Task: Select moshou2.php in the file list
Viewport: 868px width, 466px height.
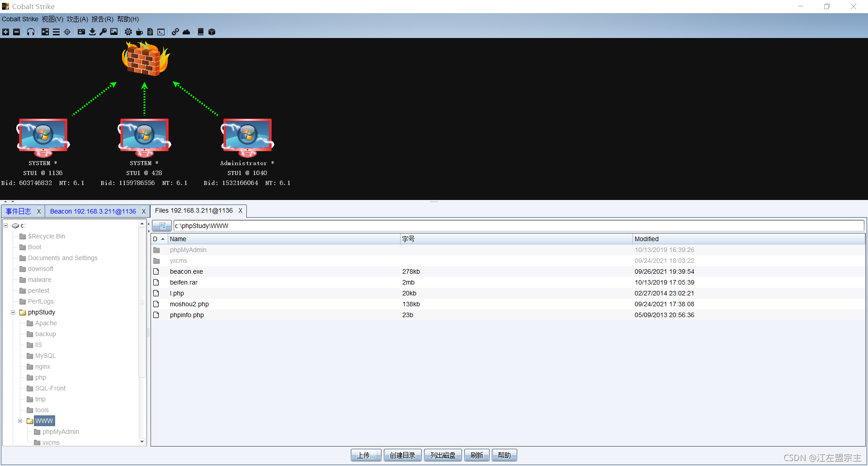Action: pyautogui.click(x=508, y=304)
